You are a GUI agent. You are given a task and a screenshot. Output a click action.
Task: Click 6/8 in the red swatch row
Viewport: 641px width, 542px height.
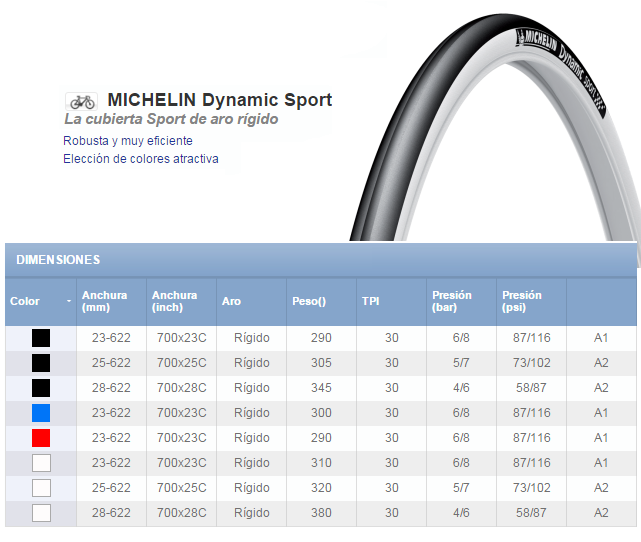pyautogui.click(x=461, y=437)
